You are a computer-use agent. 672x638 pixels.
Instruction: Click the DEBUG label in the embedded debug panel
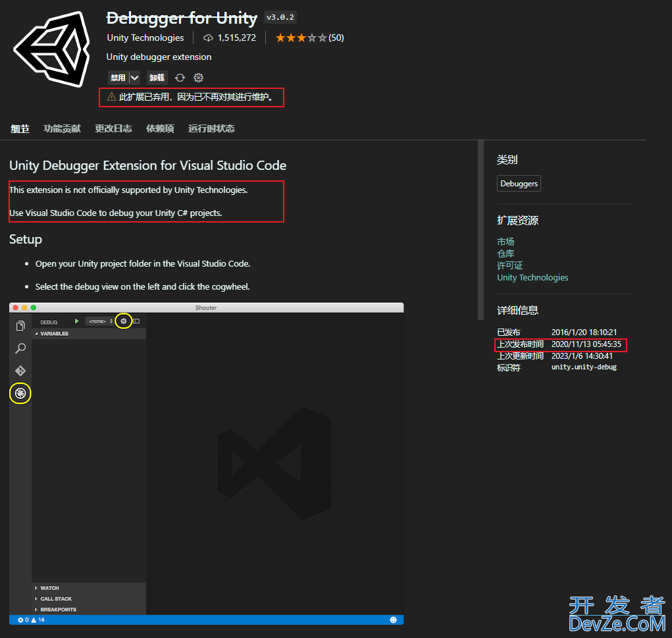tap(49, 323)
